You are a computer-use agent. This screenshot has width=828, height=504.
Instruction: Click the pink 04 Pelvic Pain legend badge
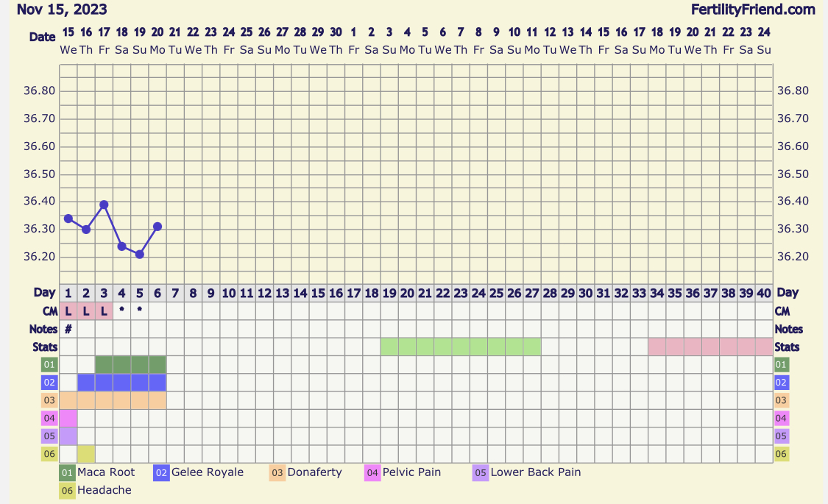pos(372,472)
